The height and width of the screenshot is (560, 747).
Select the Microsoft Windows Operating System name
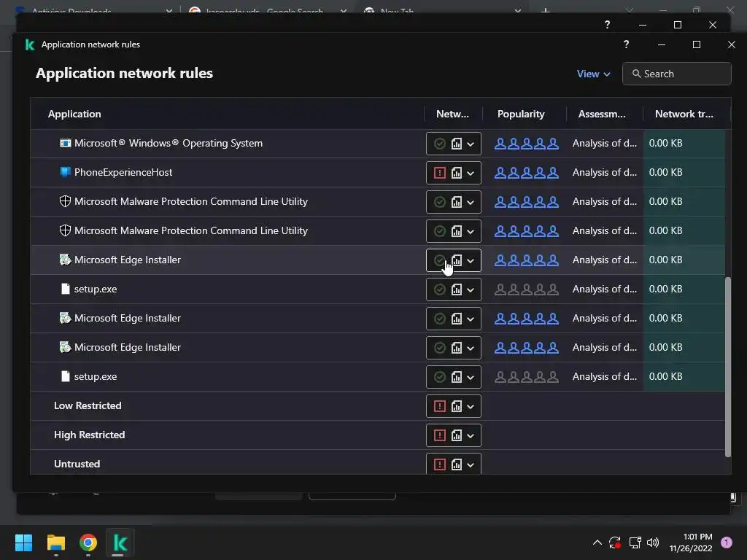pos(169,144)
